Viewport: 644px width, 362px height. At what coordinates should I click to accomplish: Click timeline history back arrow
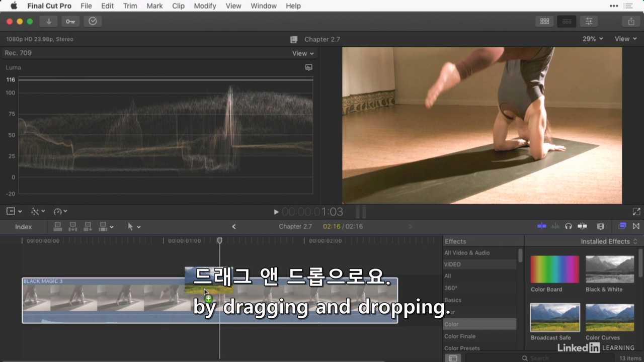coord(234,227)
